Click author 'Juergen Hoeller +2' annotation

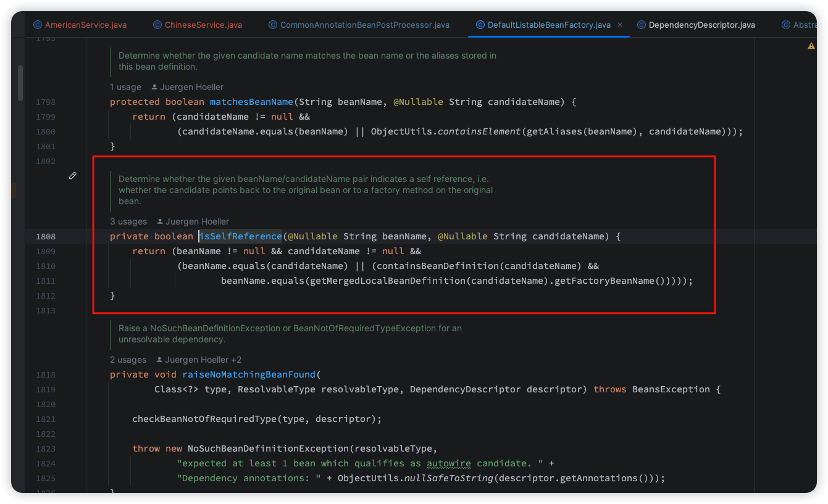click(x=203, y=360)
